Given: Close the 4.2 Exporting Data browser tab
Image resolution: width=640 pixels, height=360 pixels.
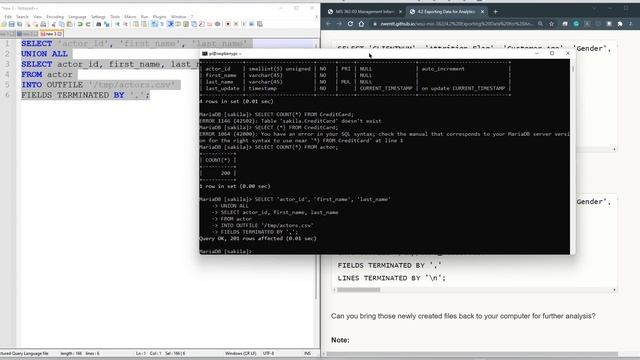Looking at the screenshot, I should [x=482, y=12].
